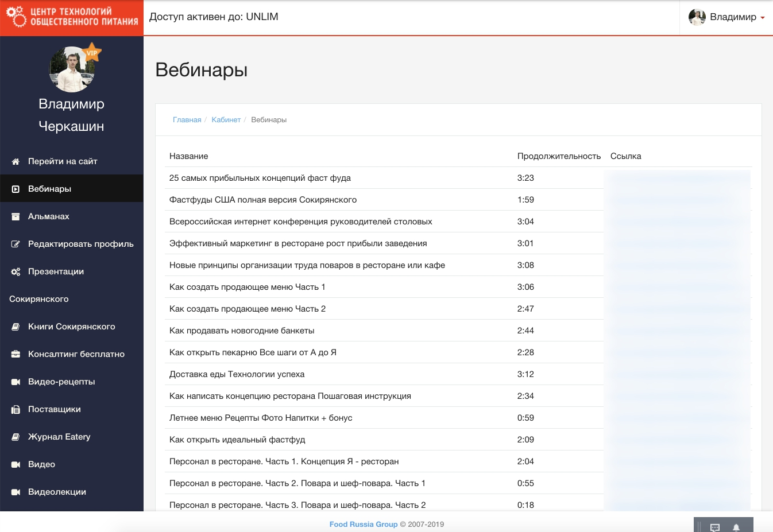The height and width of the screenshot is (532, 773).
Task: Open the chat message icon at bottom right
Action: point(715,527)
